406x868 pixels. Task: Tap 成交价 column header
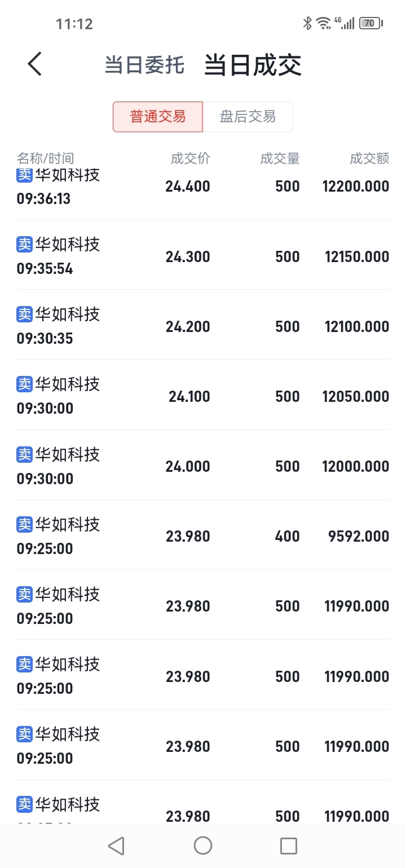(190, 158)
